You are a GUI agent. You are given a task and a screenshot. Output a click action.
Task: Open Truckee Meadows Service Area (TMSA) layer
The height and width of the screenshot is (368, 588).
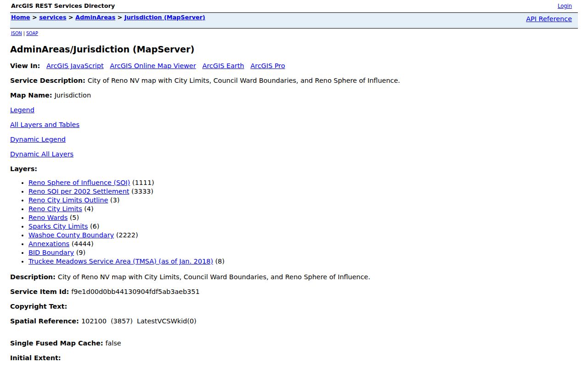121,261
